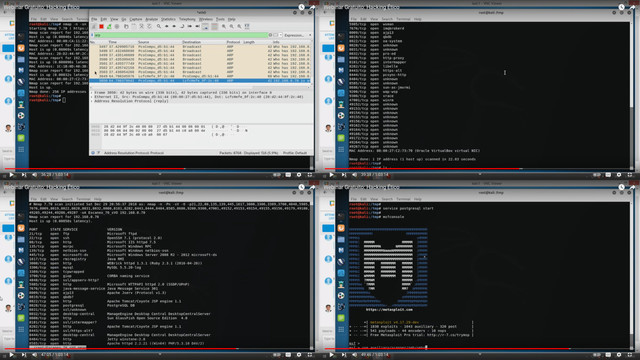The image size is (640, 360).
Task: Mute the Metasploit video volume
Action: point(355,355)
